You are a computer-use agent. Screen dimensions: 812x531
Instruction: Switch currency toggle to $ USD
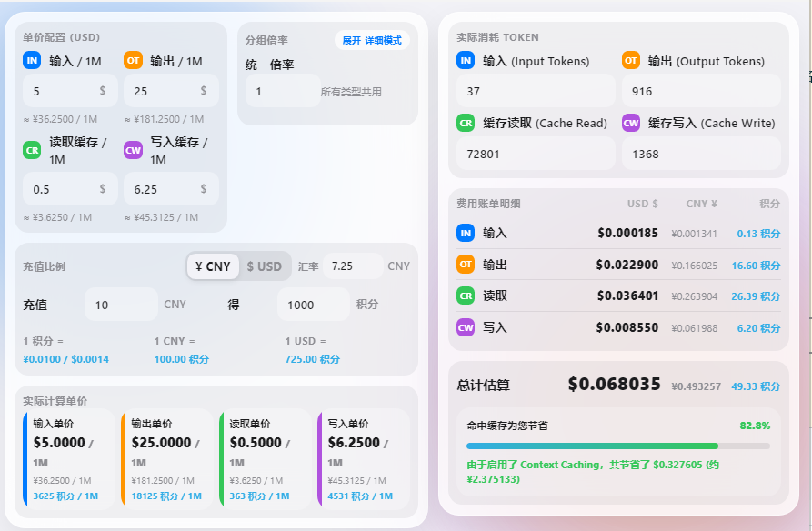coord(265,266)
